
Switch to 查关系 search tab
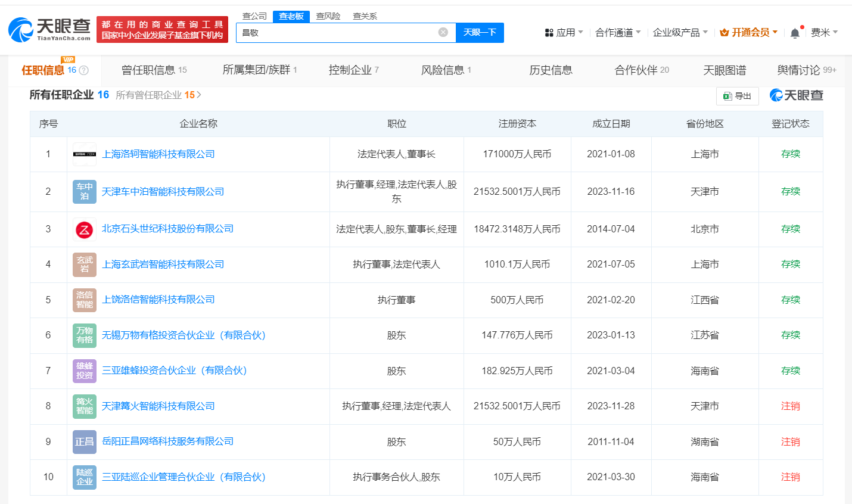365,16
